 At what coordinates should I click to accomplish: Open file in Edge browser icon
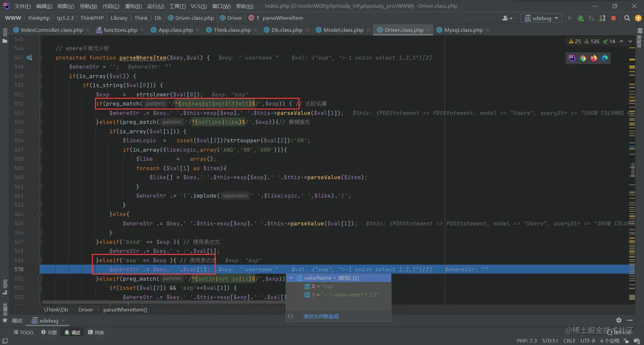(604, 58)
